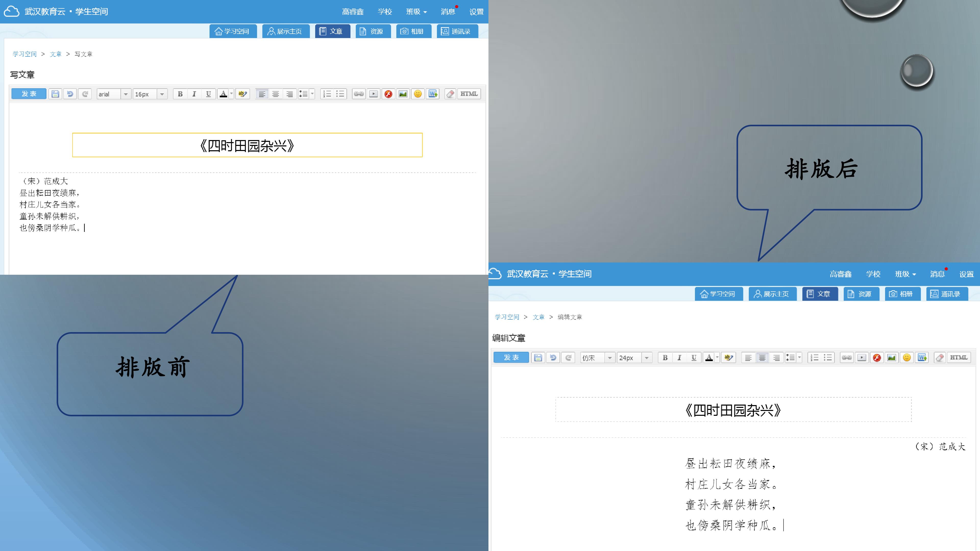
Task: Toggle bold in the 写文章 editor
Action: [180, 94]
